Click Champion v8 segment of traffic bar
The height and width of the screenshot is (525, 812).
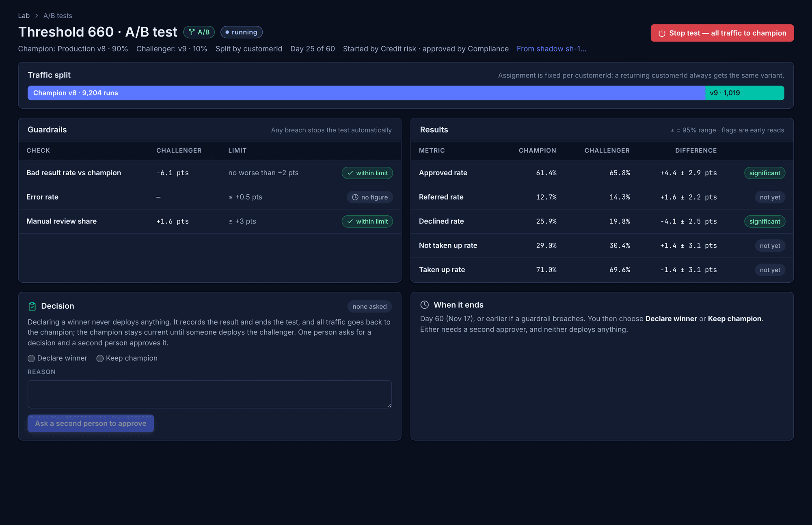click(366, 93)
